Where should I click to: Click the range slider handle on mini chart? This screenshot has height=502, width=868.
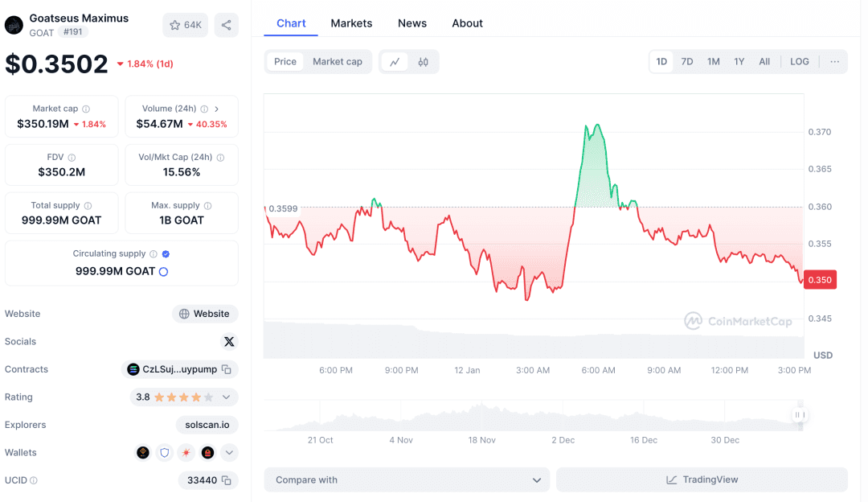[x=800, y=414]
